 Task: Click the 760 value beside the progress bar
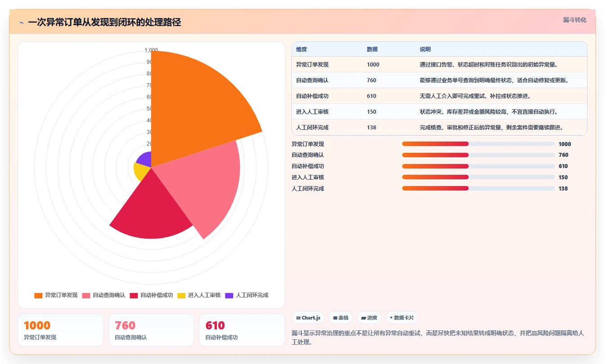point(563,155)
